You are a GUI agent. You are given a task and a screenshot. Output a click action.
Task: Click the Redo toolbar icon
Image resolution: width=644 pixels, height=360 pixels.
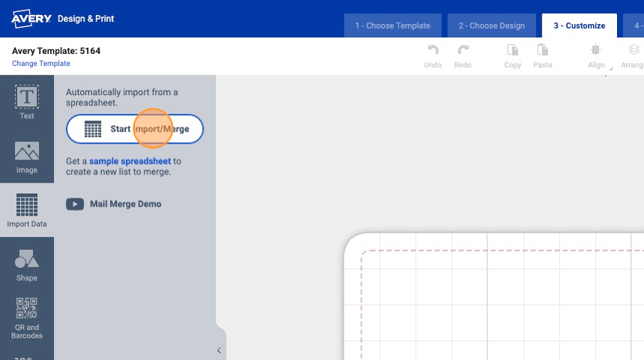pos(463,56)
